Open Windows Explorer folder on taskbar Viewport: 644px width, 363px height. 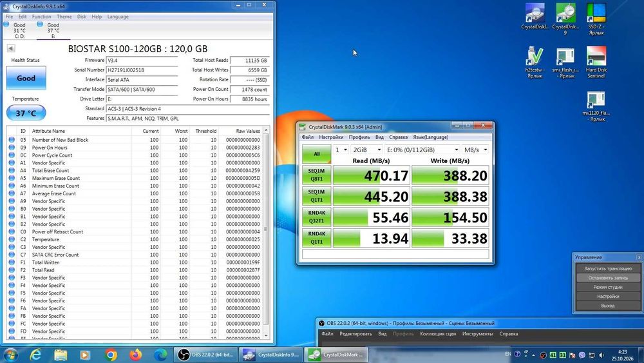click(61, 355)
